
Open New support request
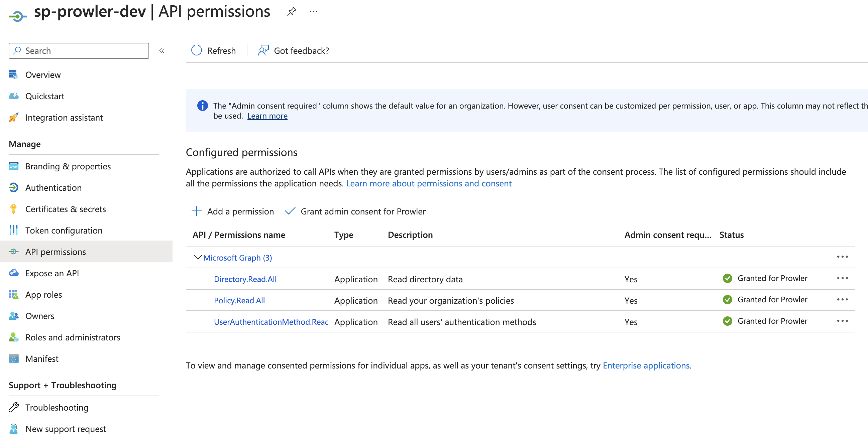coord(66,429)
